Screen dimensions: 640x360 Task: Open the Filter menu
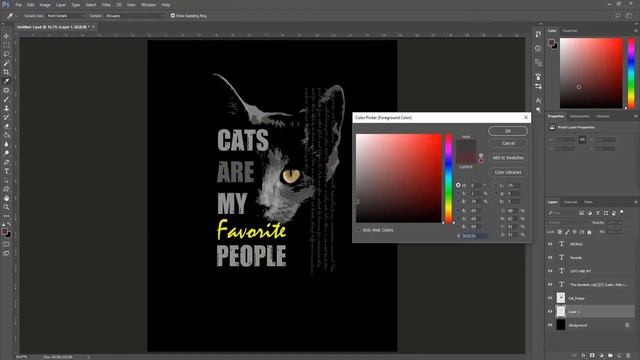click(106, 5)
